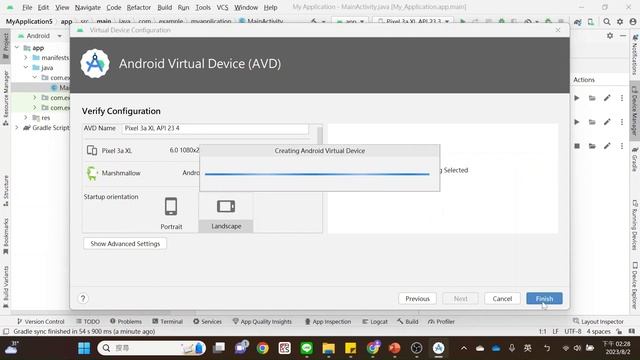
Task: Click the Android Studio logo in AVD header
Action: coord(95,64)
